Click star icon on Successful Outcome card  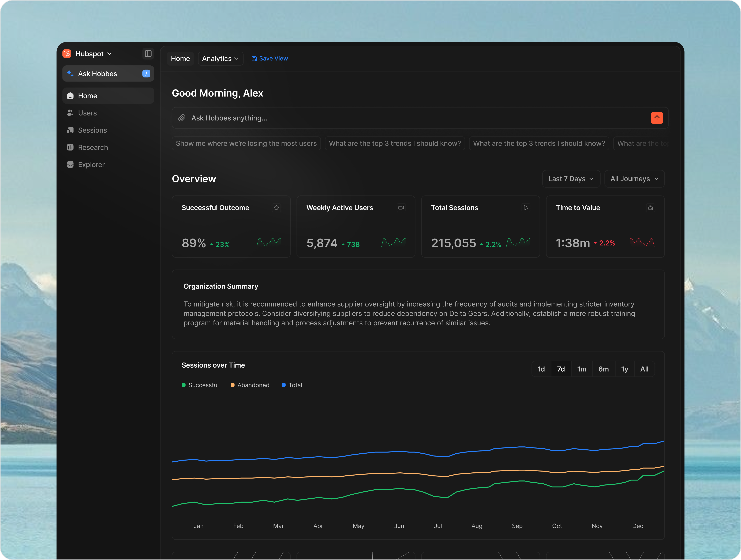coord(276,208)
